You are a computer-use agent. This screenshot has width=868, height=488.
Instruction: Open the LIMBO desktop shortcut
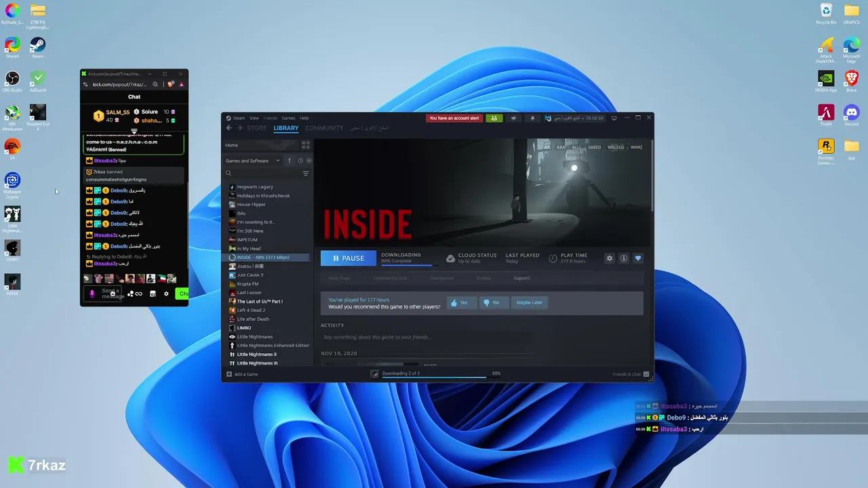(12, 251)
